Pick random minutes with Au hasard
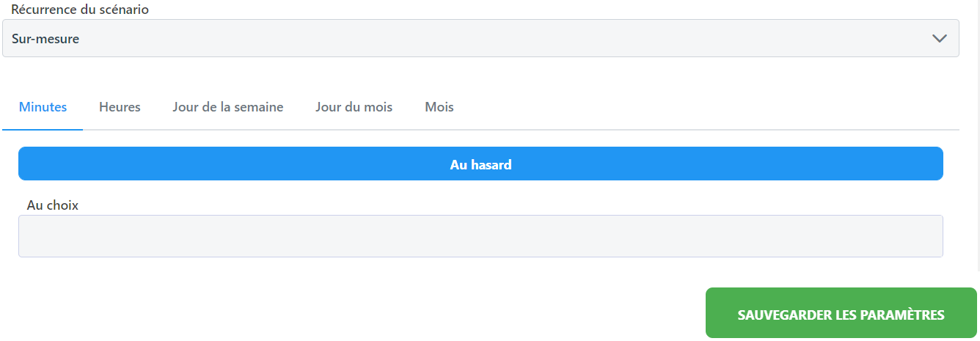 tap(480, 164)
